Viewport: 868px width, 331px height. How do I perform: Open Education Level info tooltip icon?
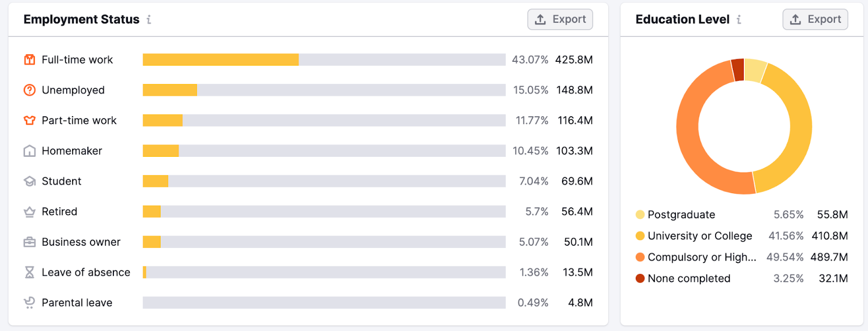coord(739,20)
